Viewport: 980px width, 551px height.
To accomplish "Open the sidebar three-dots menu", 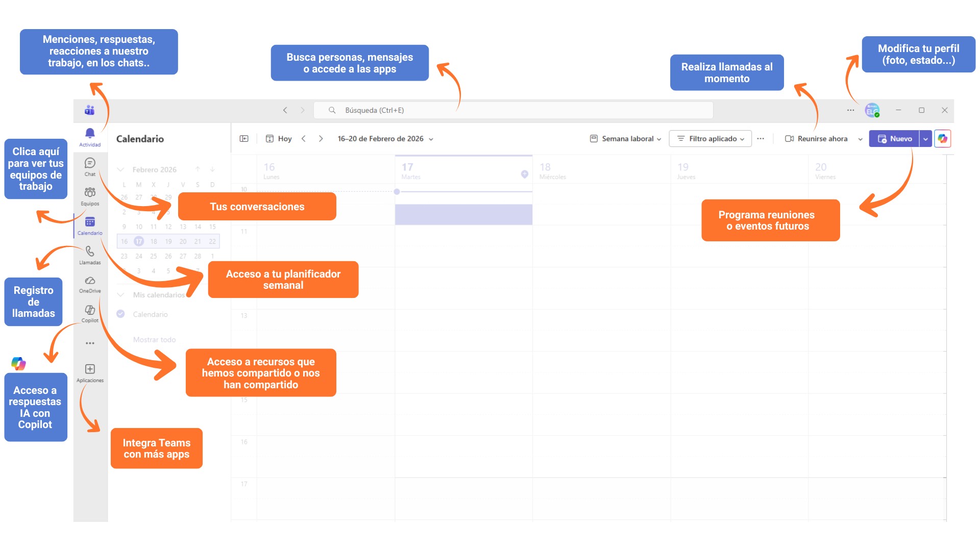I will pos(90,343).
